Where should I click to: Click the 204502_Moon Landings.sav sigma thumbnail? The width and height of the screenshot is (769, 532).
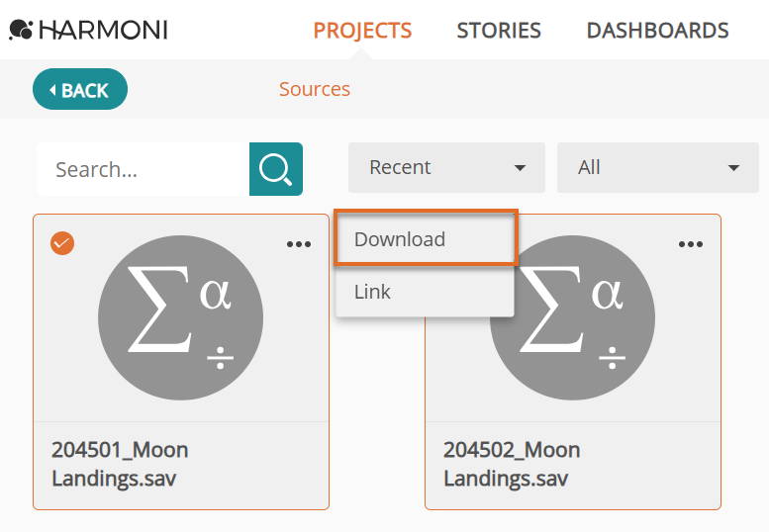(572, 318)
